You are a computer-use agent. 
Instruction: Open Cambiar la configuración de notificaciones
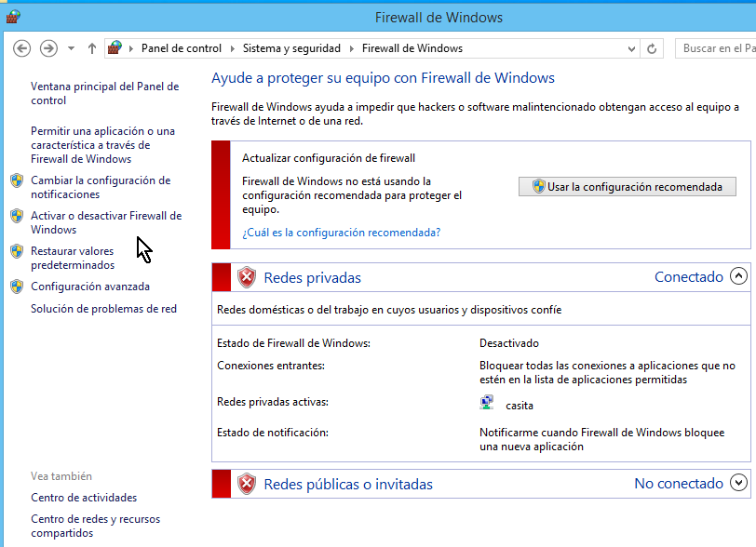[101, 188]
